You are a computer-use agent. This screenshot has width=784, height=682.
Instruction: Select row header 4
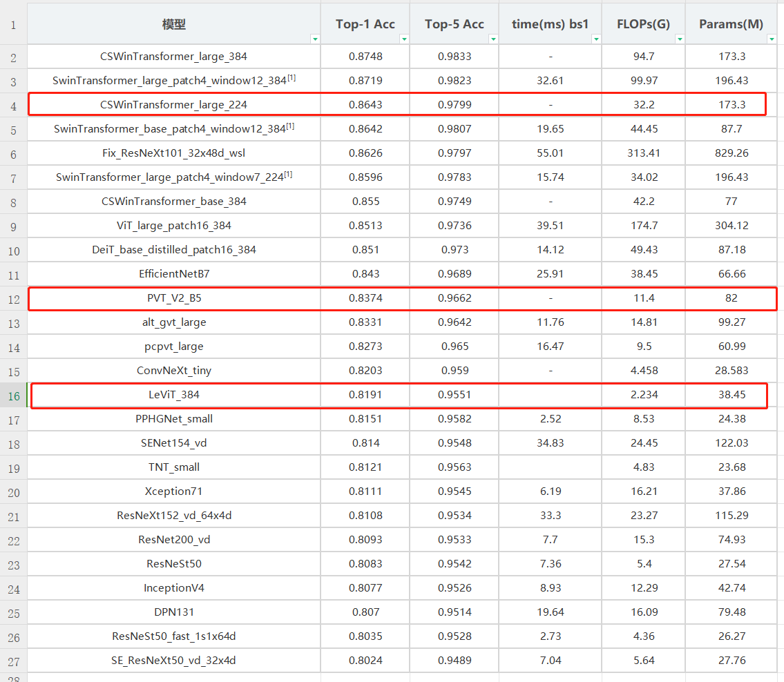tap(14, 106)
